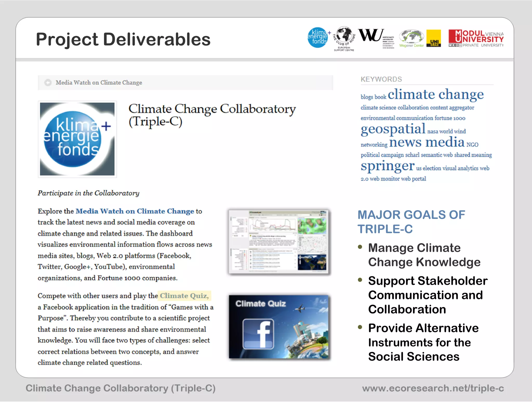Click the Facebook icon in Climate Quiz image
Screen dimensions: 532x402
pos(258,334)
